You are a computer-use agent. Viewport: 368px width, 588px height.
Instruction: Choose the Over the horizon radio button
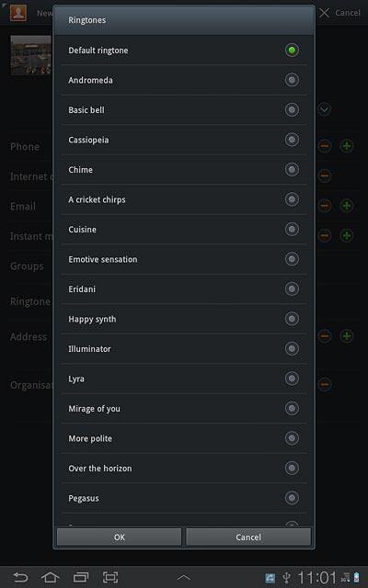coord(292,468)
